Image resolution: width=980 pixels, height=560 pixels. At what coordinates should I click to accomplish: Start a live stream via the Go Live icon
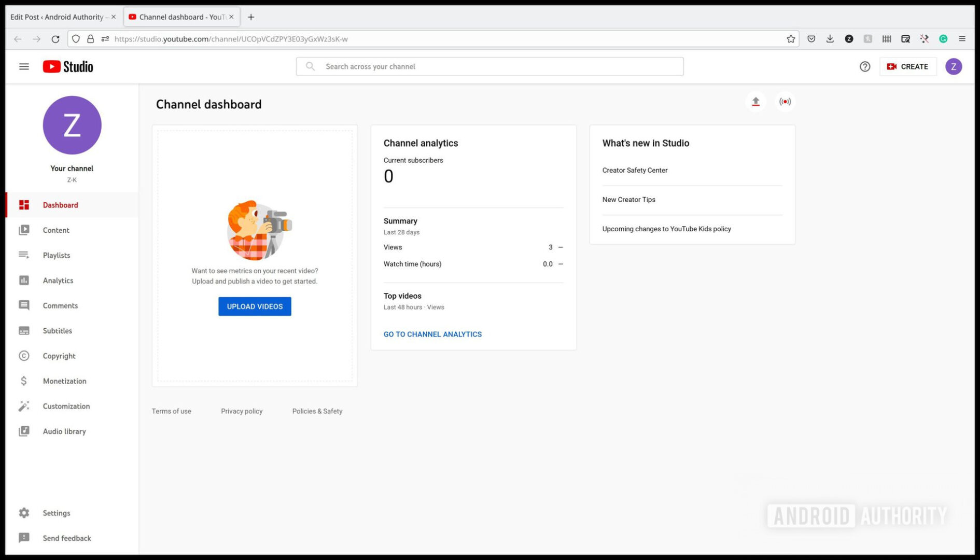coord(785,102)
